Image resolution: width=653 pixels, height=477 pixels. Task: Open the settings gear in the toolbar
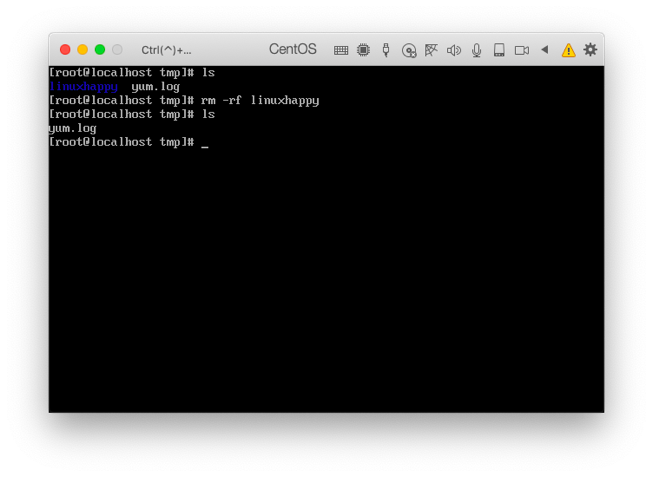tap(590, 50)
